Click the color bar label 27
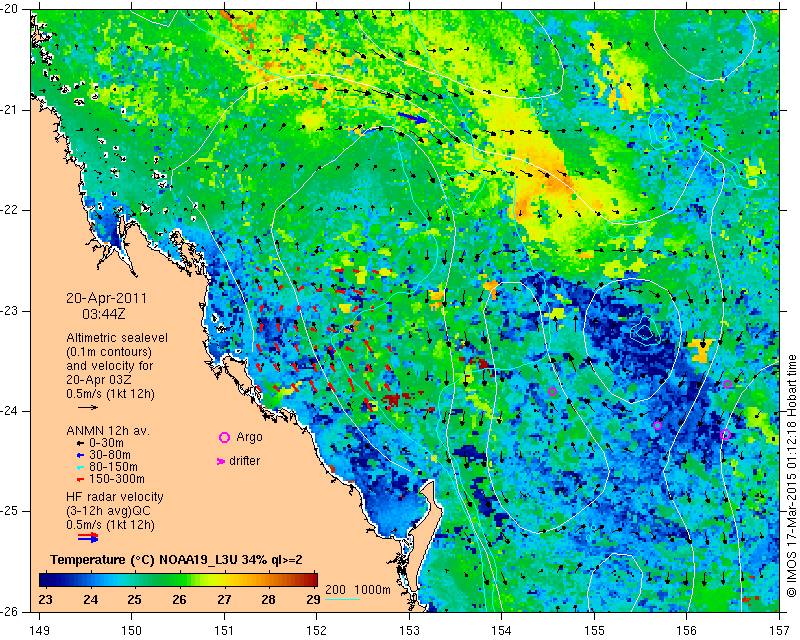This screenshot has width=800, height=640. 224,600
